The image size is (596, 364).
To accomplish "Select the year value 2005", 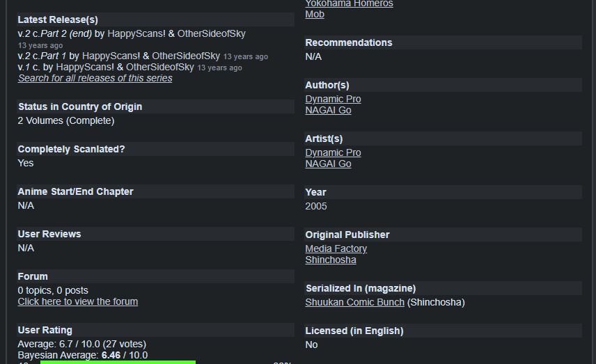I will click(x=316, y=206).
